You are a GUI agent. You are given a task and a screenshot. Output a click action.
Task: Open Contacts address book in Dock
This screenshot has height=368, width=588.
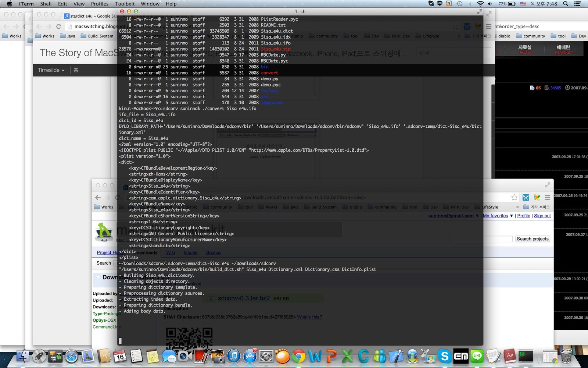[104, 356]
